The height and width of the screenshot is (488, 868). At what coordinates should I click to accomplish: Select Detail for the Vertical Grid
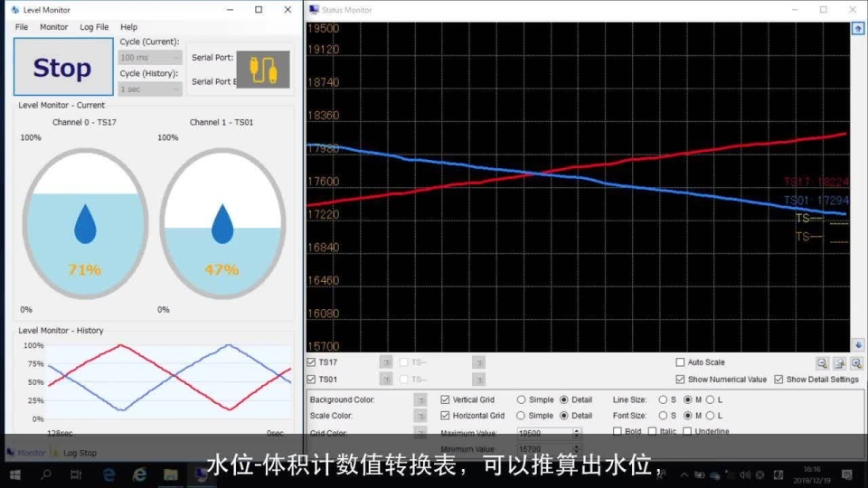coord(564,399)
